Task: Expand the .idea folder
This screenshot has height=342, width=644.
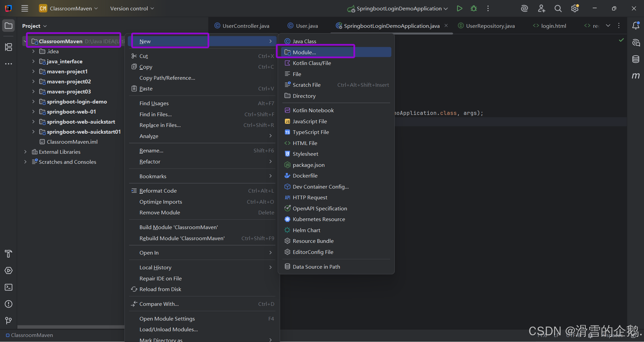Action: point(33,51)
